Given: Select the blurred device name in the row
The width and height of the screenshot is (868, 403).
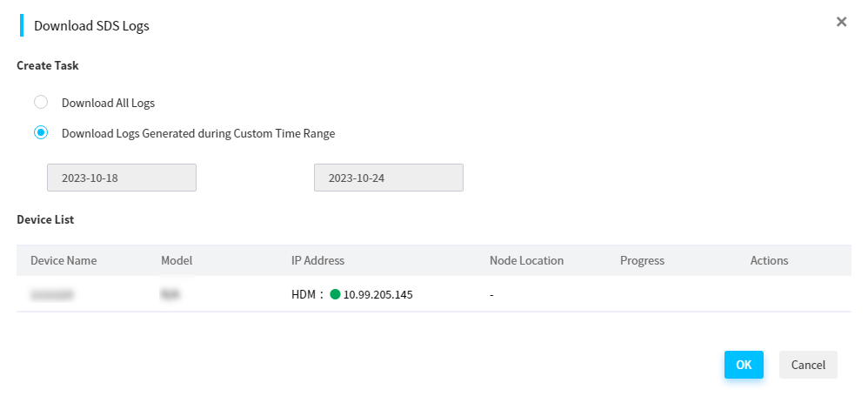Looking at the screenshot, I should [x=52, y=295].
